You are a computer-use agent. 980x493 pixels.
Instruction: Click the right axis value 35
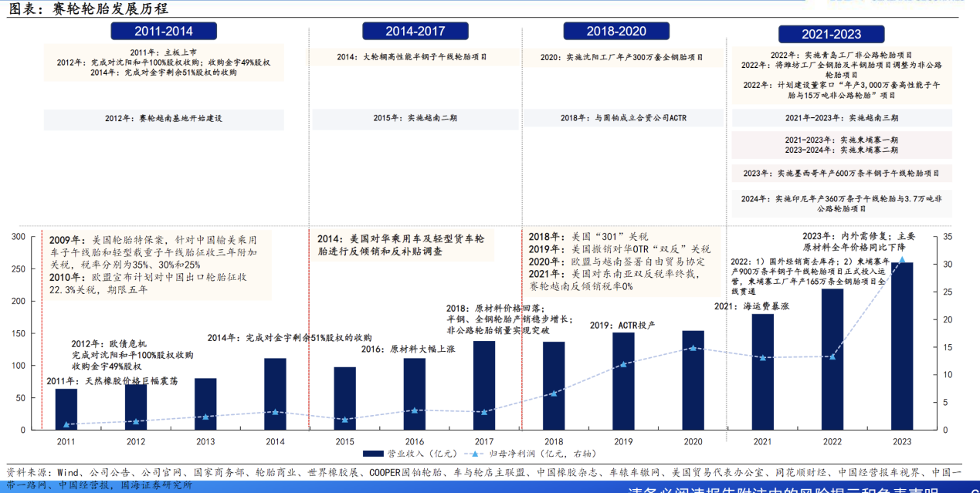tap(949, 237)
